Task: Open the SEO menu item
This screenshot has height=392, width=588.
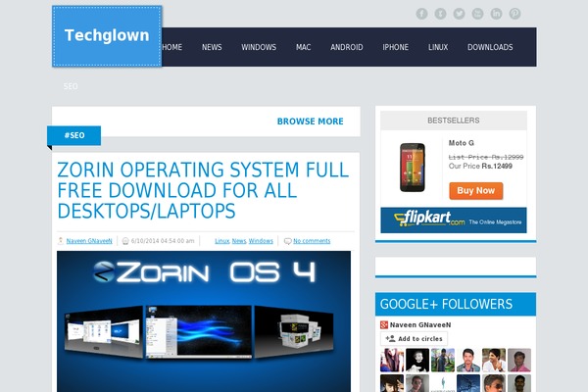Action: (x=71, y=86)
